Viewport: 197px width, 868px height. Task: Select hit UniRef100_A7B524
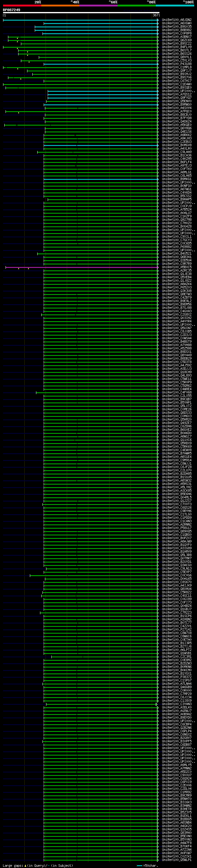[177, 210]
